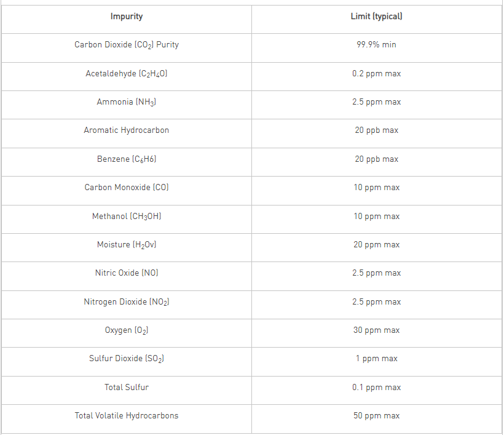The image size is (504, 435).
Task: Select the Acetaldehyde (C2H4O) row label
Action: pos(127,74)
